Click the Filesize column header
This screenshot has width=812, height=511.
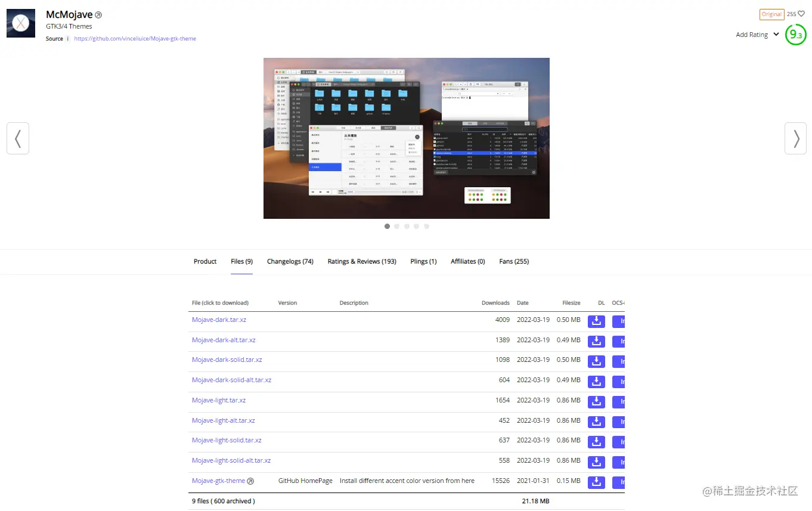pyautogui.click(x=571, y=303)
